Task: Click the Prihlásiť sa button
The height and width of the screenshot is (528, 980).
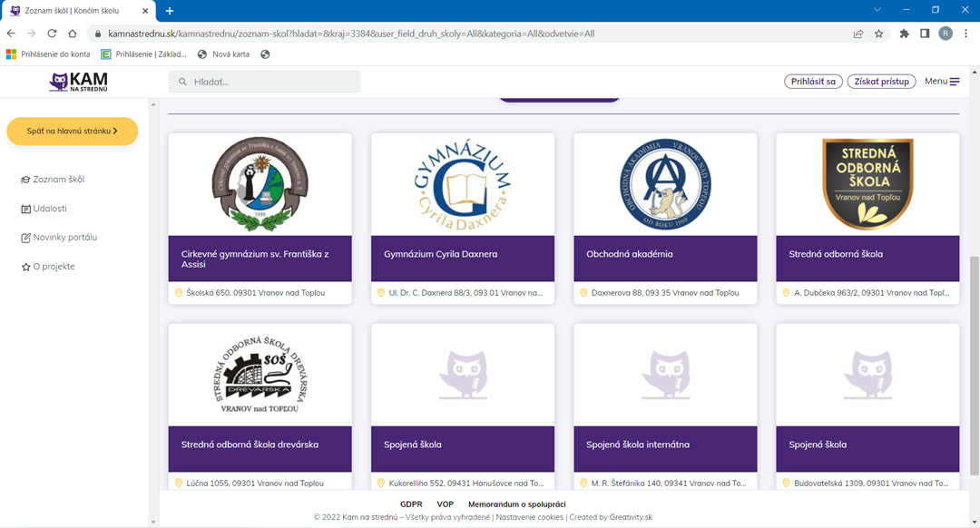Action: point(813,82)
